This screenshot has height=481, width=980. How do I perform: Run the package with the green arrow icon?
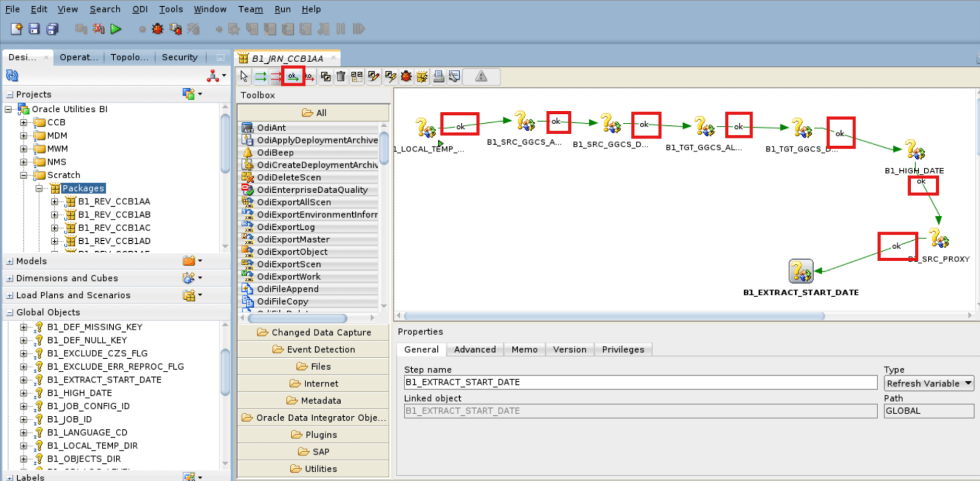coord(116,29)
